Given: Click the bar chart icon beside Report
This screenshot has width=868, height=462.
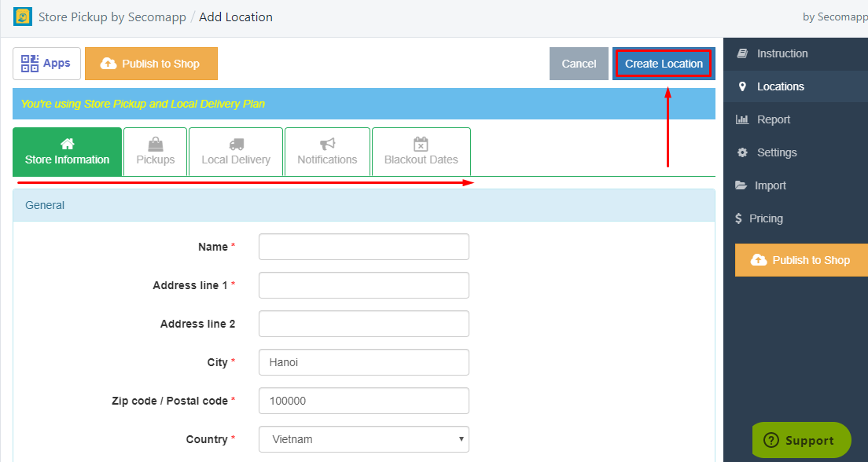Looking at the screenshot, I should (x=741, y=119).
